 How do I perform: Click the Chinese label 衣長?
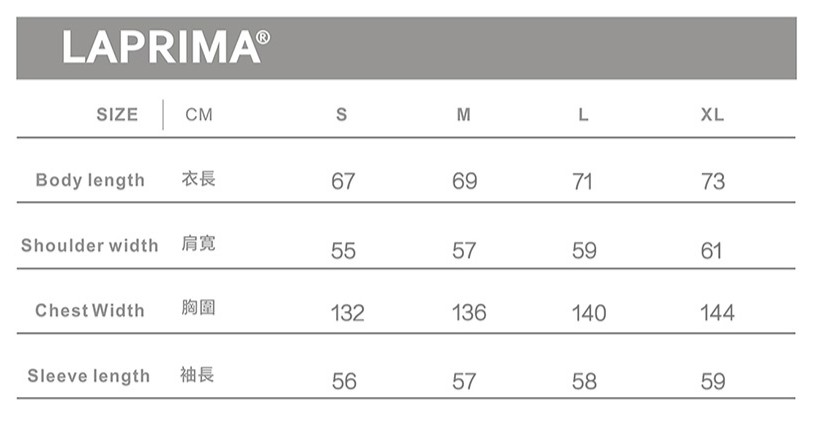click(x=198, y=179)
